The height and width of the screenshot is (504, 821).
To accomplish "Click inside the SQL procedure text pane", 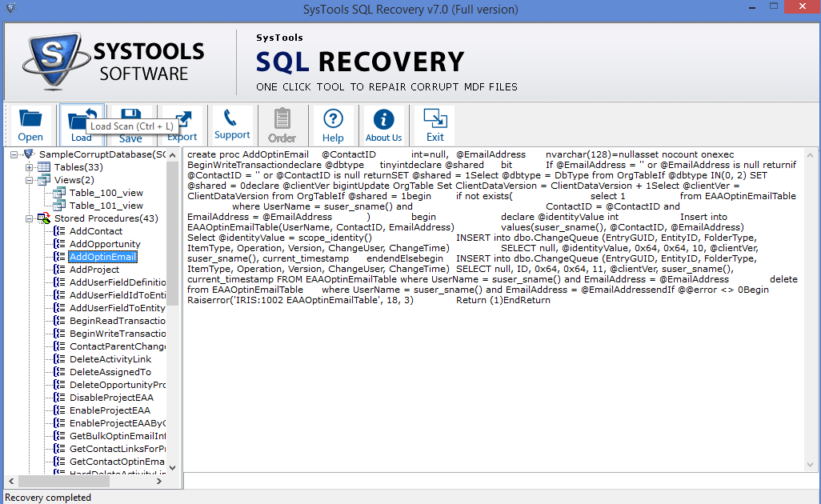I will coord(493,310).
